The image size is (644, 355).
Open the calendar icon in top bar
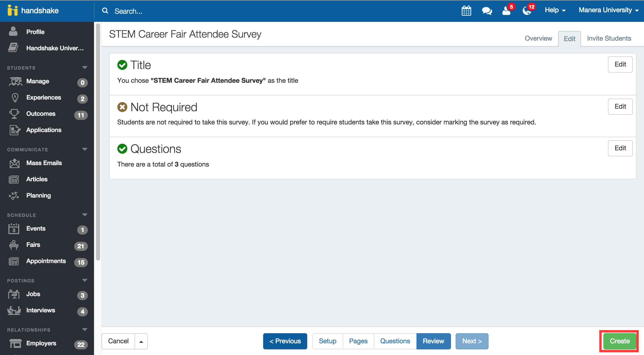[466, 11]
